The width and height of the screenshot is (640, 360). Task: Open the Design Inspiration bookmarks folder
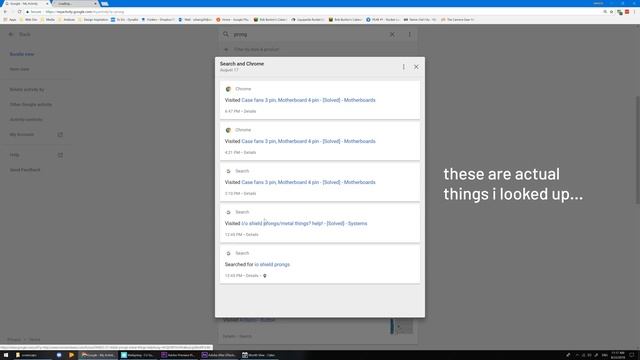[93, 20]
